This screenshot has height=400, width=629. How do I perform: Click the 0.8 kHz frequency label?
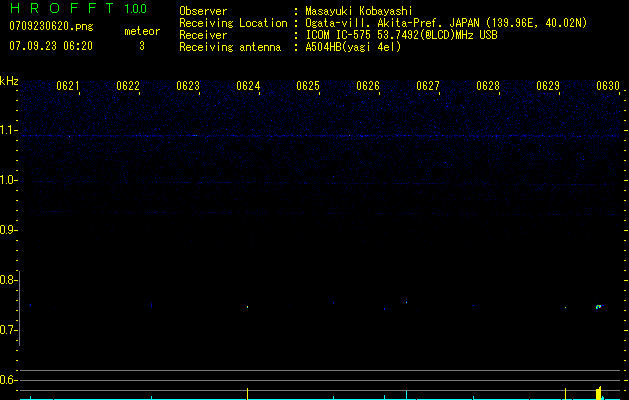[x=8, y=280]
